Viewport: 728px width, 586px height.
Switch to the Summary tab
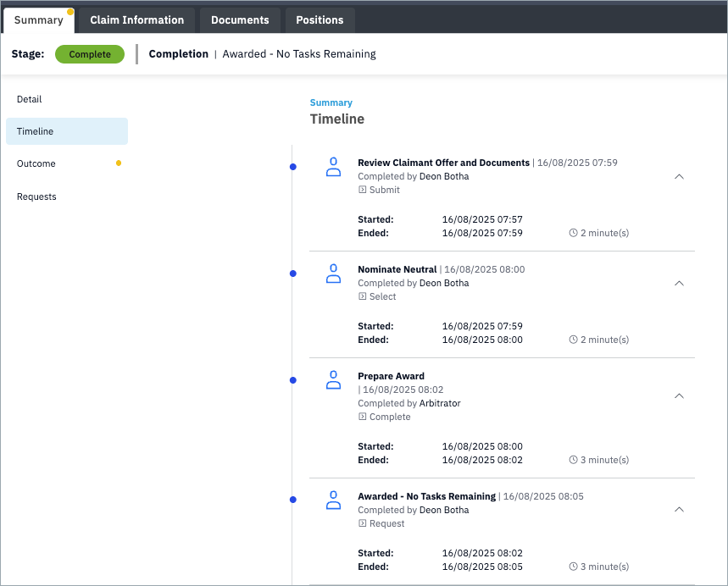click(39, 20)
